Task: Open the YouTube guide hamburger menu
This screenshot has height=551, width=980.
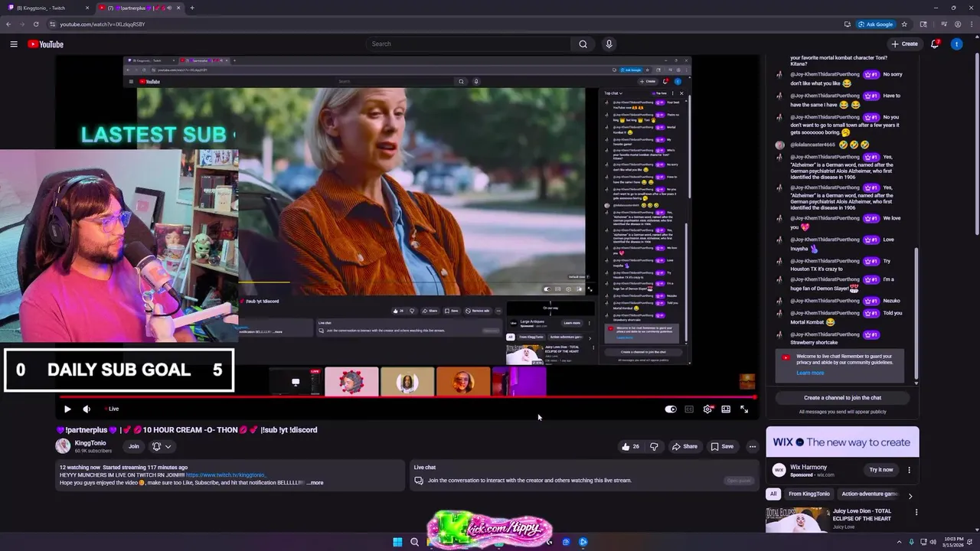Action: 14,44
